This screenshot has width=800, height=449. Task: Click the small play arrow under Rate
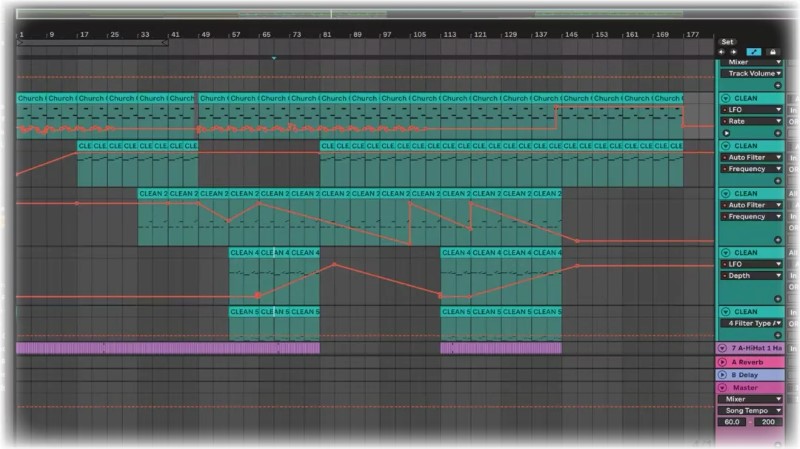727,133
